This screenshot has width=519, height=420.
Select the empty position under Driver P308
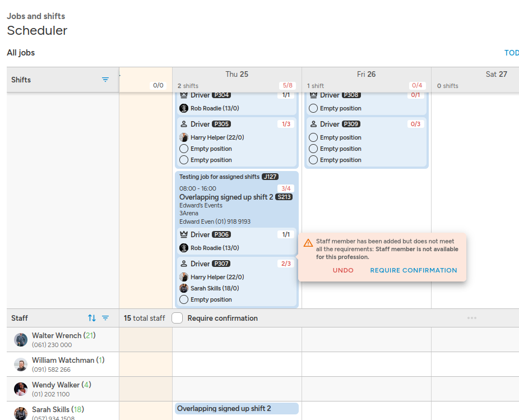click(313, 108)
